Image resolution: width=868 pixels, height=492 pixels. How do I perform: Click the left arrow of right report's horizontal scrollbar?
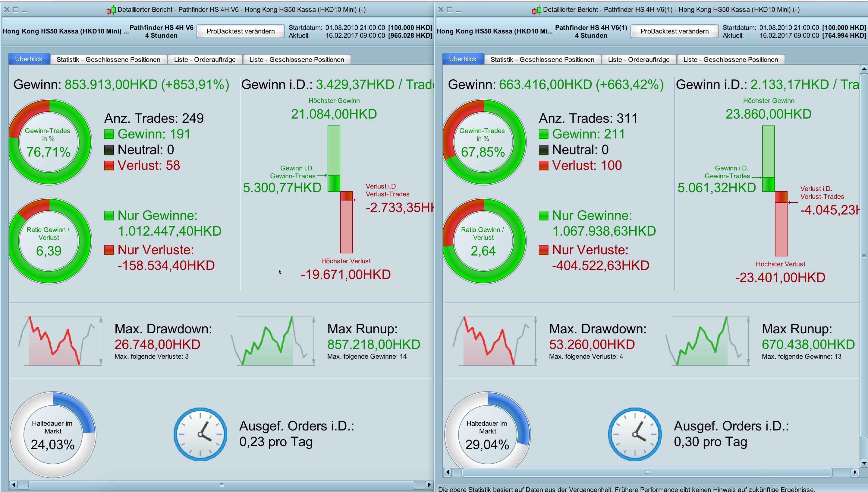click(x=447, y=472)
